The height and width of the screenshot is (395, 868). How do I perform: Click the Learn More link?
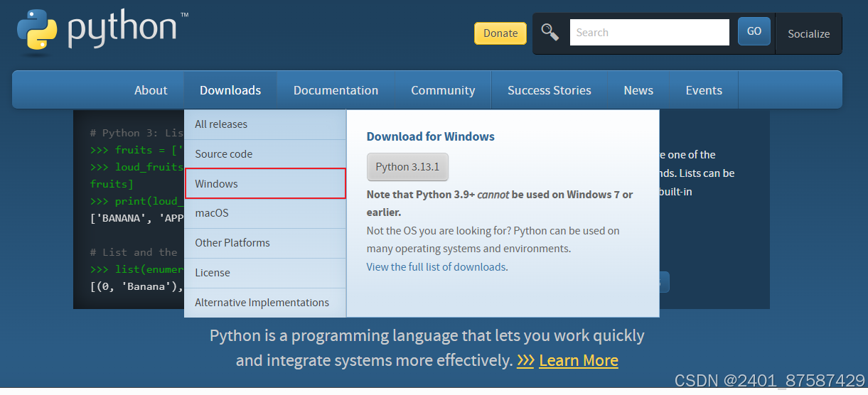pyautogui.click(x=579, y=360)
